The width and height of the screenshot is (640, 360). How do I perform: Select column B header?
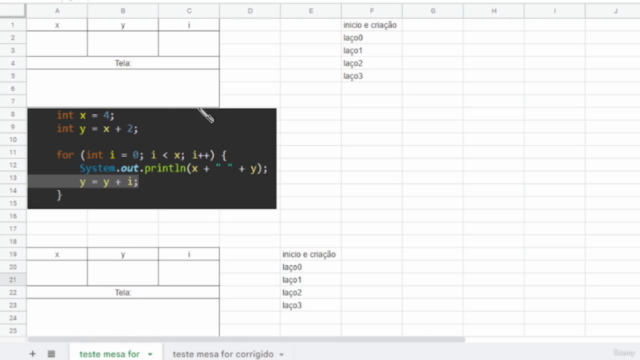[x=123, y=11]
